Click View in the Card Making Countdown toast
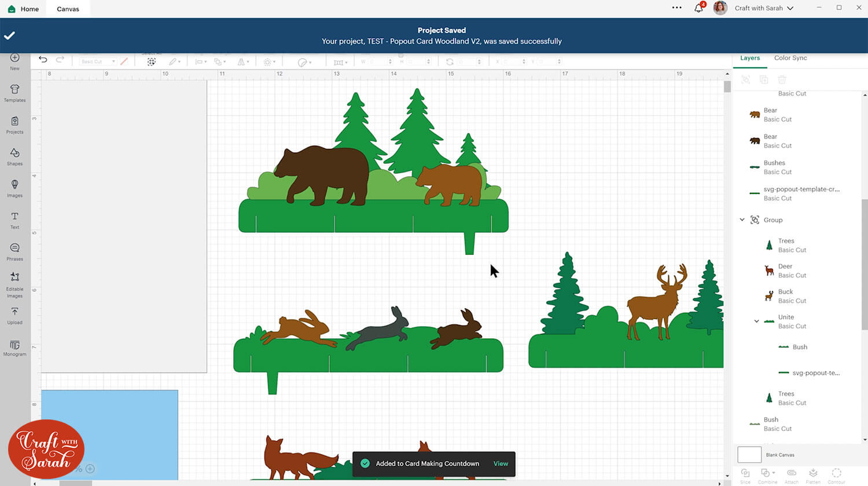 tap(501, 463)
